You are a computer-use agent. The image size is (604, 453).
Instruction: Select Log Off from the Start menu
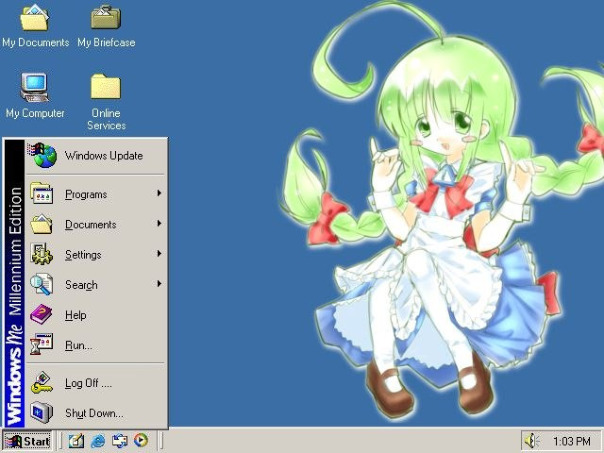(96, 383)
